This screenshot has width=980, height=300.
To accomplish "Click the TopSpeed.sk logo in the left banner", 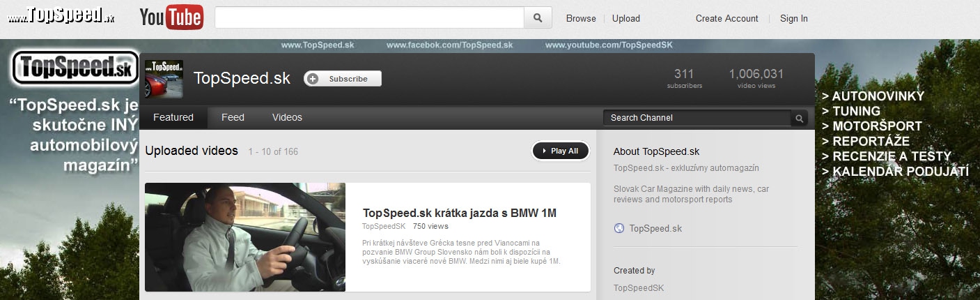I will [76, 68].
